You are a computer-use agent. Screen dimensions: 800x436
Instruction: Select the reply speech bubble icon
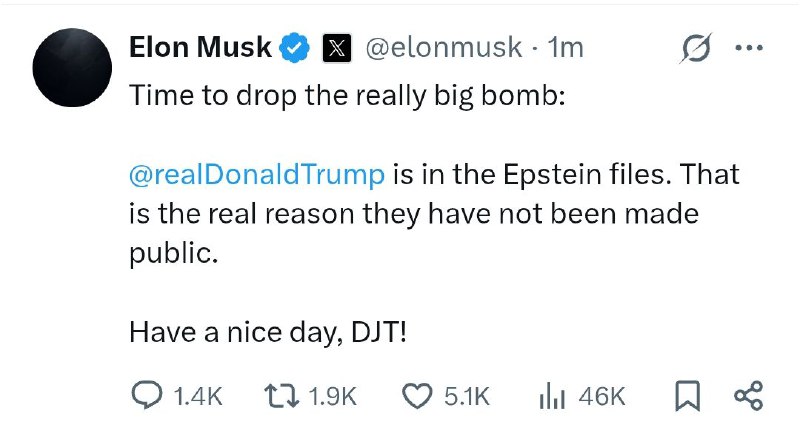[x=147, y=396]
